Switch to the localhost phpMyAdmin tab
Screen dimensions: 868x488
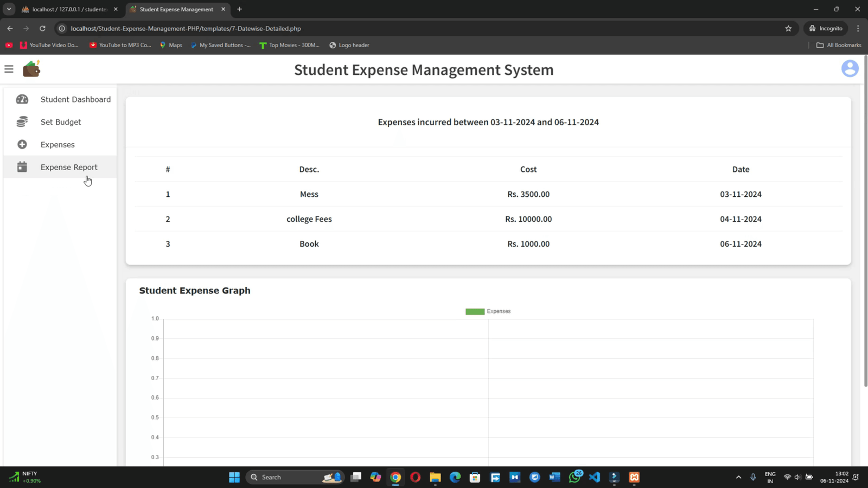click(69, 9)
